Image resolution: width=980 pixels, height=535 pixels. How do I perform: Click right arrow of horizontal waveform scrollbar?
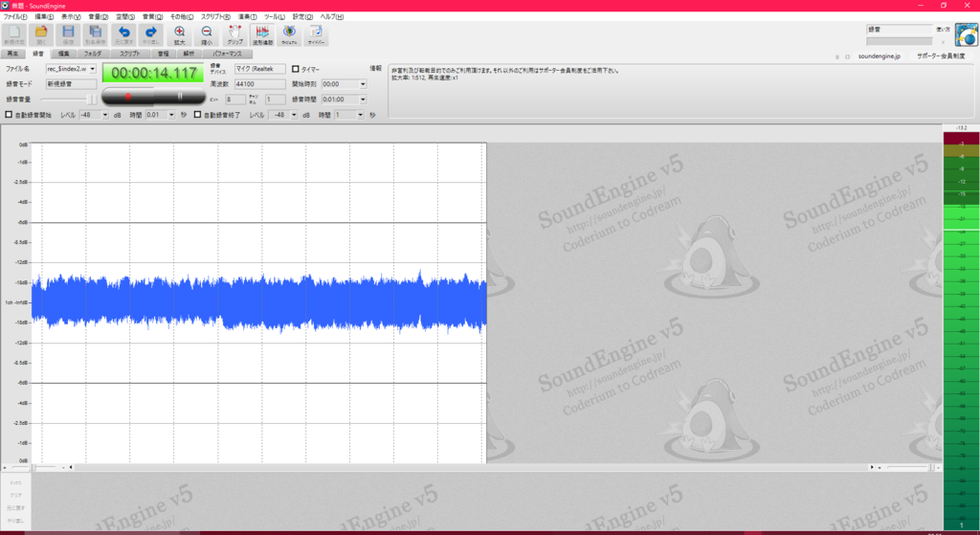click(x=872, y=467)
